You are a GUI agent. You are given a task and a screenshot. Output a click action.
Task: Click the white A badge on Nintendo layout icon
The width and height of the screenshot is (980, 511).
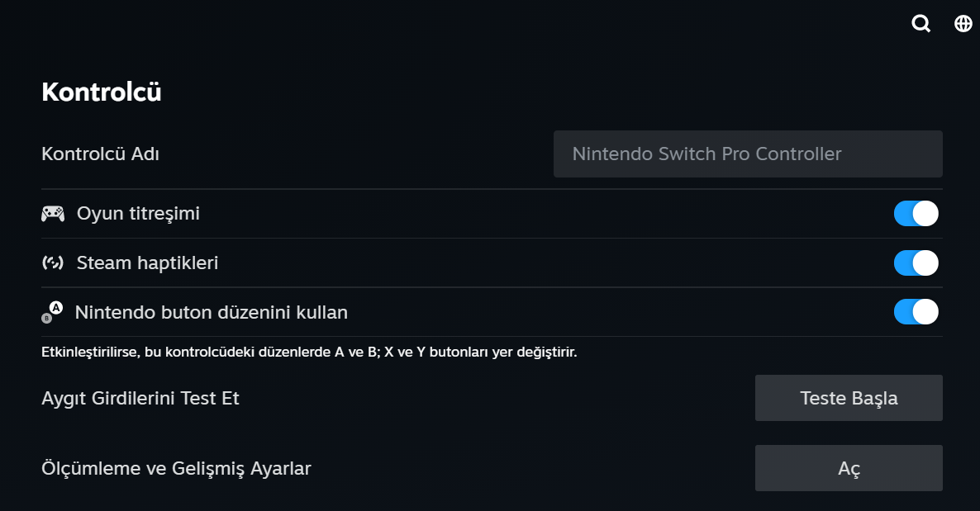(56, 308)
